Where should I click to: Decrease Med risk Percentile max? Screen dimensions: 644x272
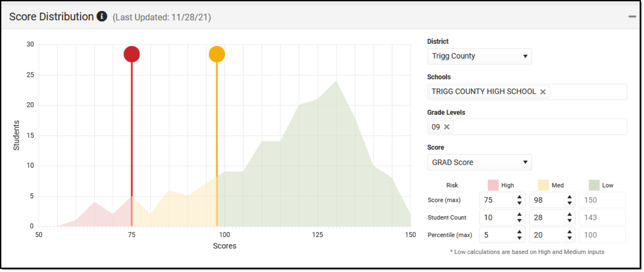569,238
